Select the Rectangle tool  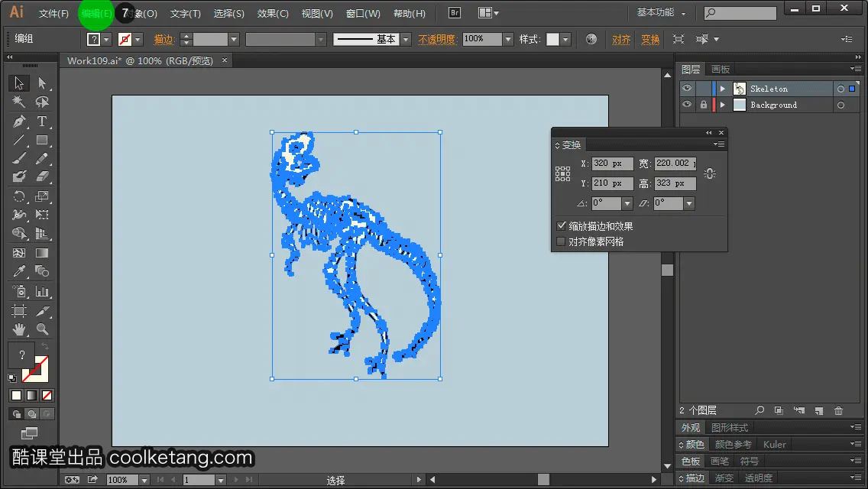click(42, 140)
